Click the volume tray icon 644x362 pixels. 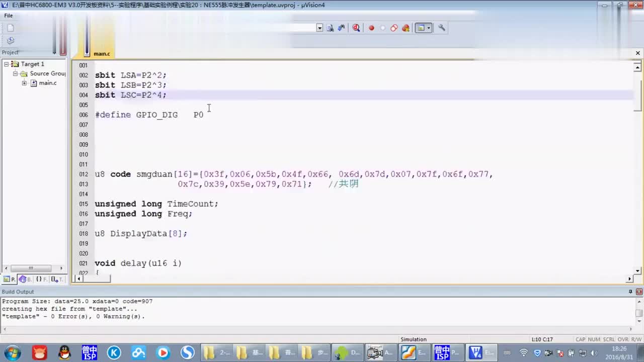tap(594, 353)
